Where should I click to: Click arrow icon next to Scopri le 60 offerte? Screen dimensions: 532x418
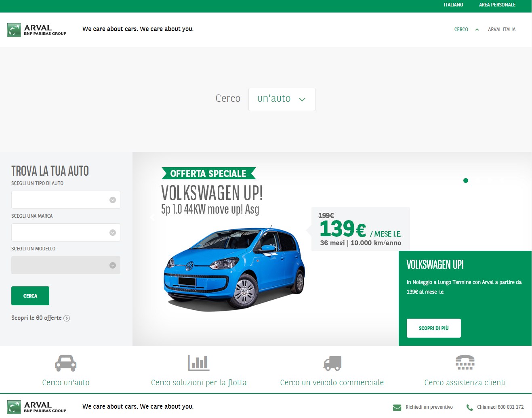pos(67,318)
